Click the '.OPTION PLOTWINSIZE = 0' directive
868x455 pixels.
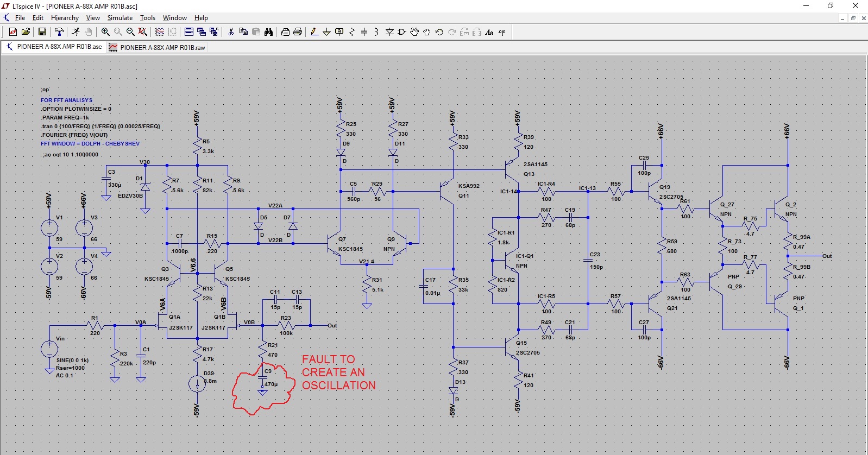pyautogui.click(x=76, y=109)
